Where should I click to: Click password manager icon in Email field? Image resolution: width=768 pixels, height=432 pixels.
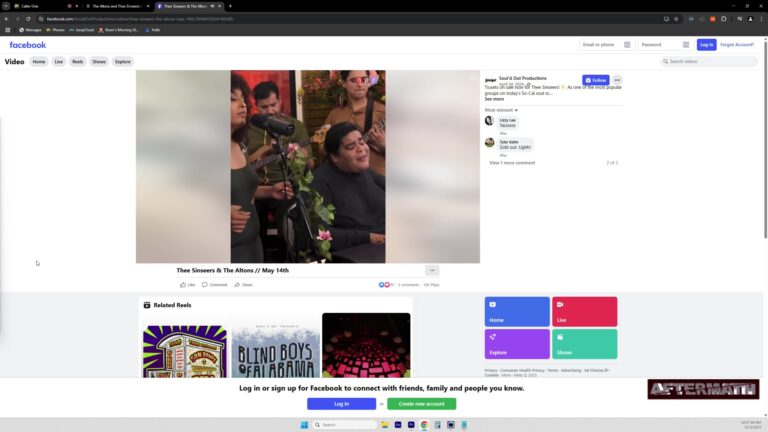(x=627, y=45)
